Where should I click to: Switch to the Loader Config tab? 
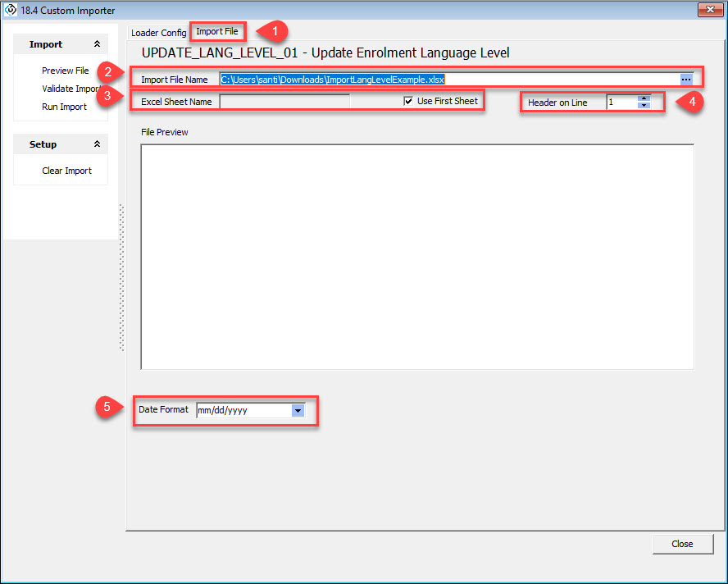coord(159,33)
